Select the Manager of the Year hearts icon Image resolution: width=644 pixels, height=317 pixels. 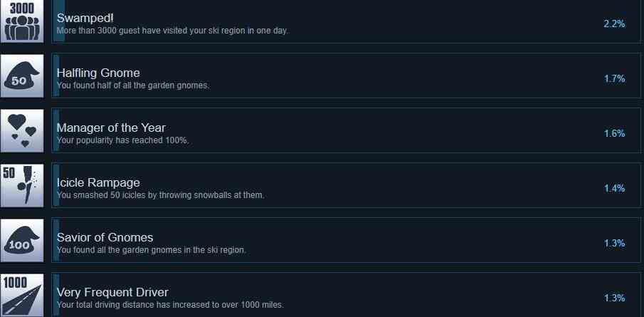coord(22,131)
